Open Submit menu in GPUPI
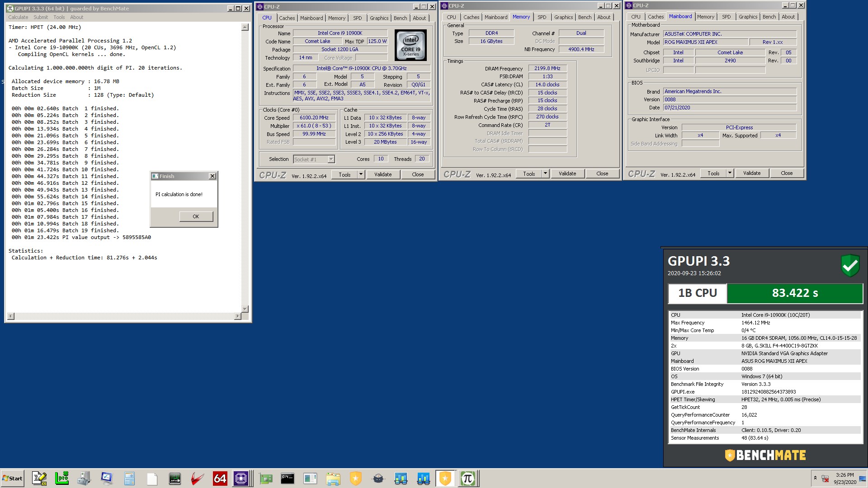This screenshot has width=868, height=488. click(x=41, y=17)
